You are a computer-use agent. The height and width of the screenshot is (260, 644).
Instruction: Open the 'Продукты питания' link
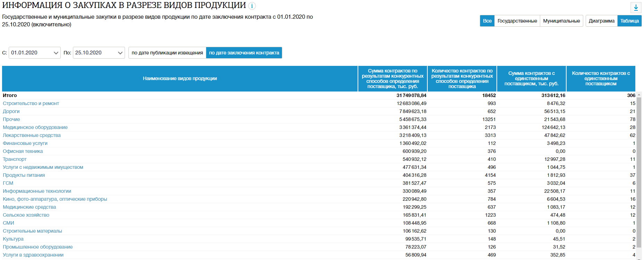point(24,175)
